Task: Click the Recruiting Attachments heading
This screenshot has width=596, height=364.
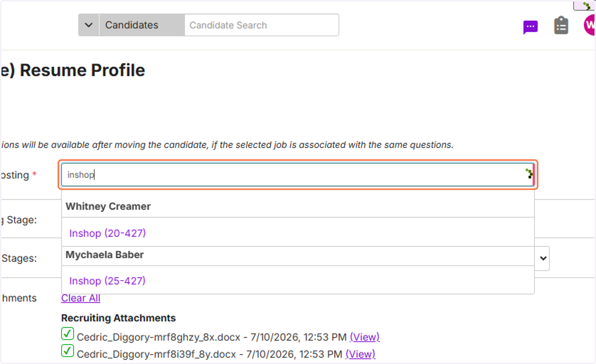Action: pyautogui.click(x=119, y=318)
